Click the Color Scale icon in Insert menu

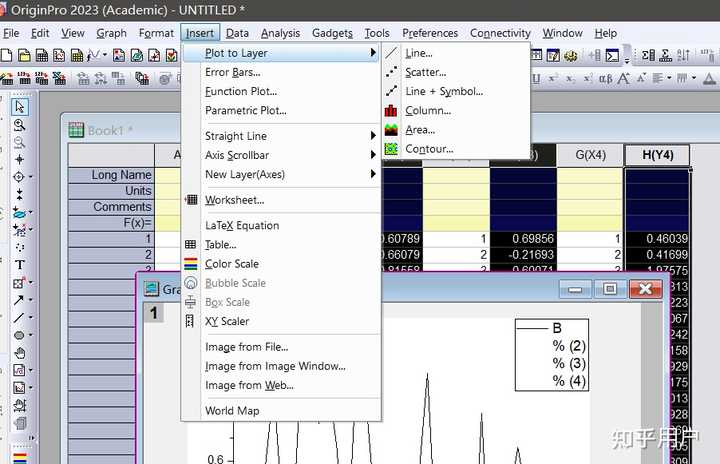tap(191, 264)
